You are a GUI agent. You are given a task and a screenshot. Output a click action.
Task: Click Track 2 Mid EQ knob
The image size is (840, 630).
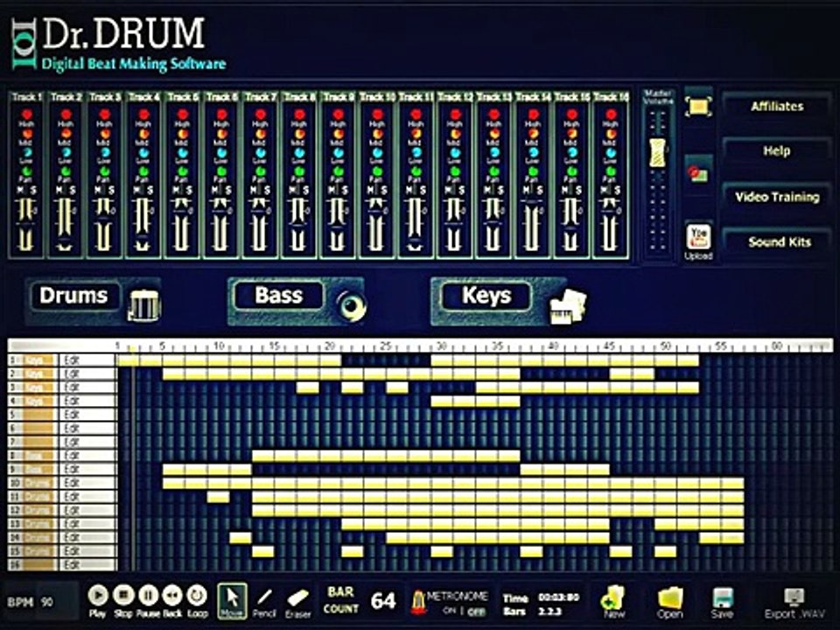pyautogui.click(x=66, y=133)
